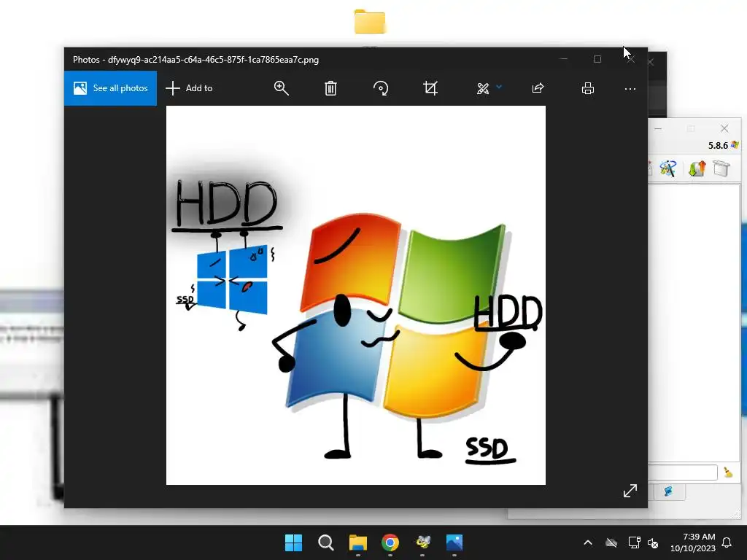Select the bottom tab with blue scroll icon
Screen dimensions: 747x560
668,491
